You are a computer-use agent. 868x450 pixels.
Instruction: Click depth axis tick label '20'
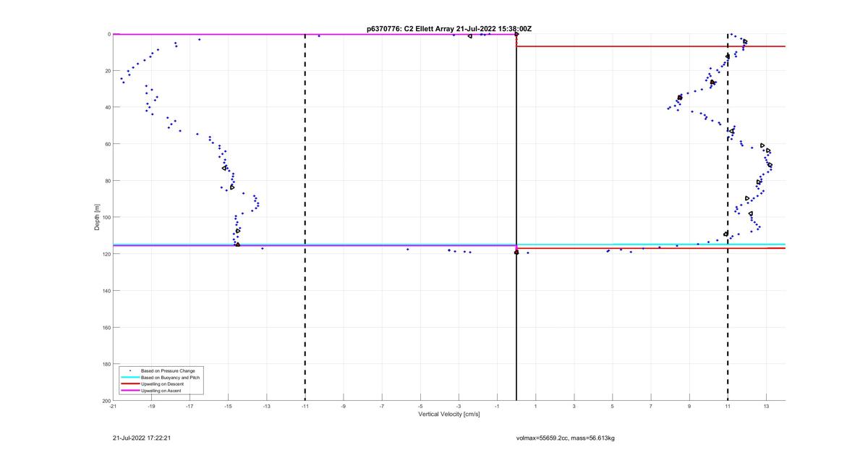click(x=107, y=71)
